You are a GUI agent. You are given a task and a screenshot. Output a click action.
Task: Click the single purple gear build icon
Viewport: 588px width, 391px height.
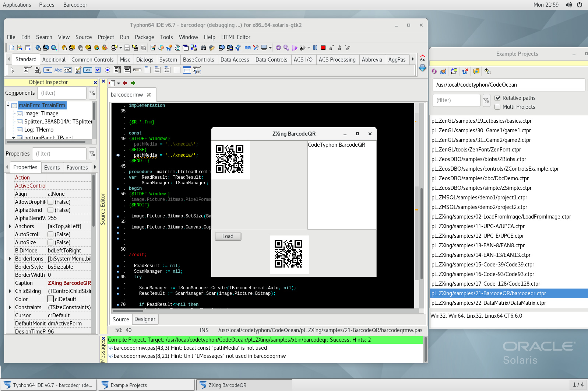pos(278,48)
